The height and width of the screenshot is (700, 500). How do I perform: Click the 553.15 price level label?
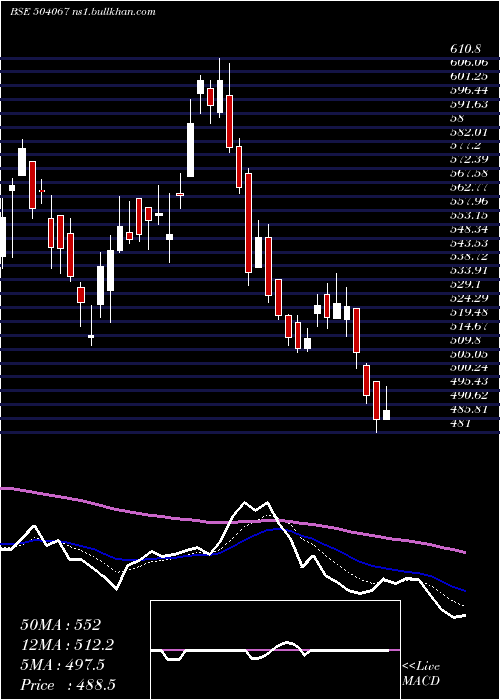[469, 215]
